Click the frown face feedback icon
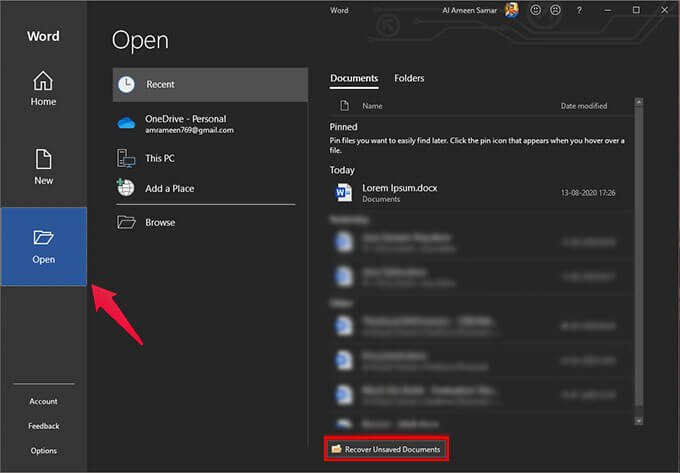 pos(555,10)
